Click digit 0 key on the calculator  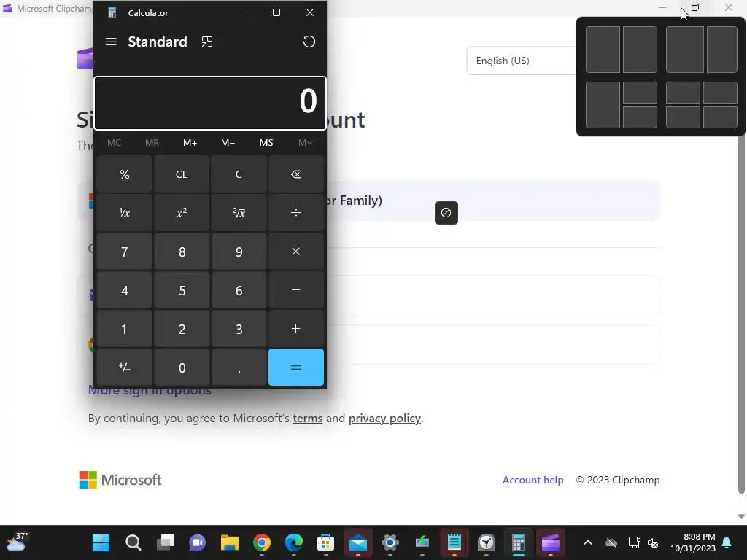(182, 367)
